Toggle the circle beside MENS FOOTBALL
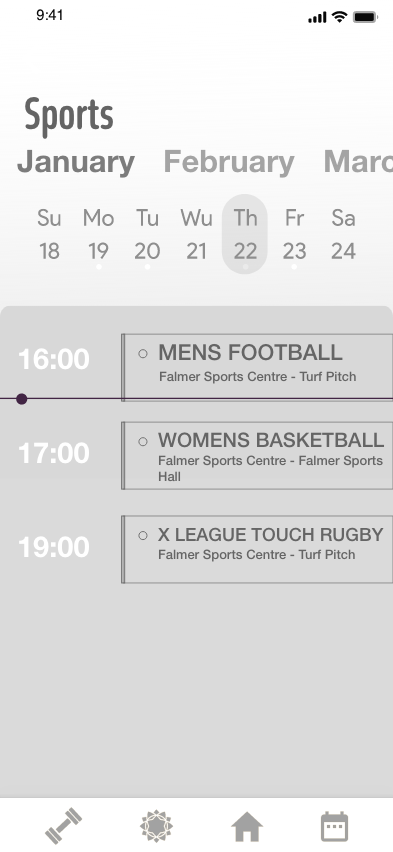Image resolution: width=393 pixels, height=852 pixels. tap(143, 354)
